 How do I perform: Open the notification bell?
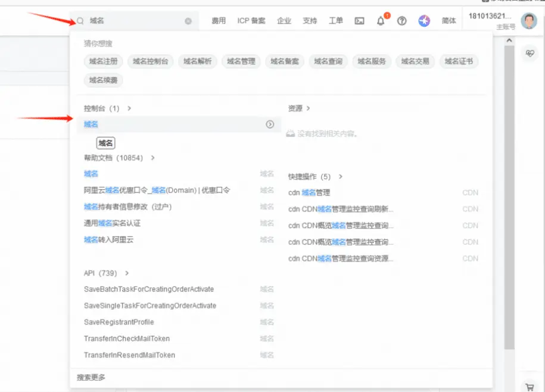point(381,21)
